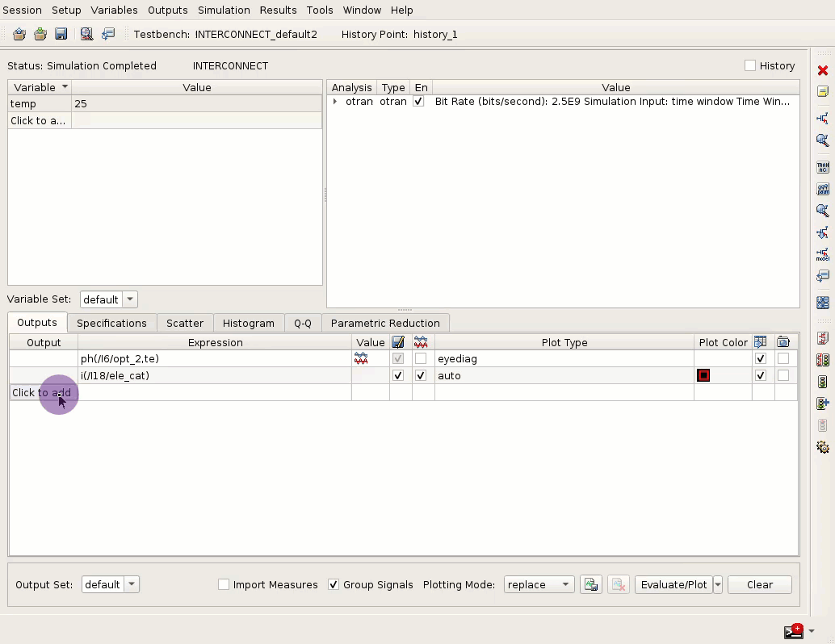835x644 pixels.
Task: Open the Tools menu
Action: pyautogui.click(x=320, y=10)
